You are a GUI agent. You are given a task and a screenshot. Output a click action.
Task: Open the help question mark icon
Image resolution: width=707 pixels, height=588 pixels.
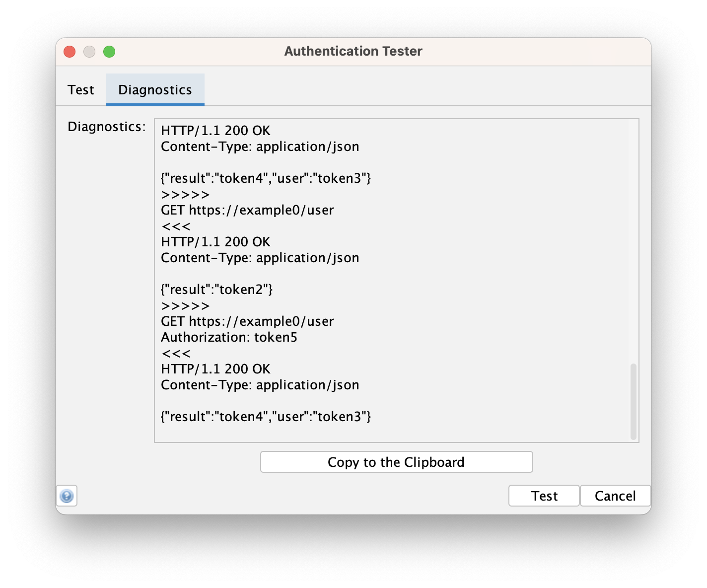67,496
